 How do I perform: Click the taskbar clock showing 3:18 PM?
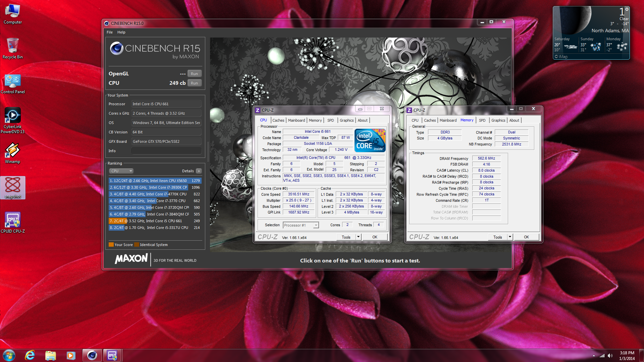(627, 356)
